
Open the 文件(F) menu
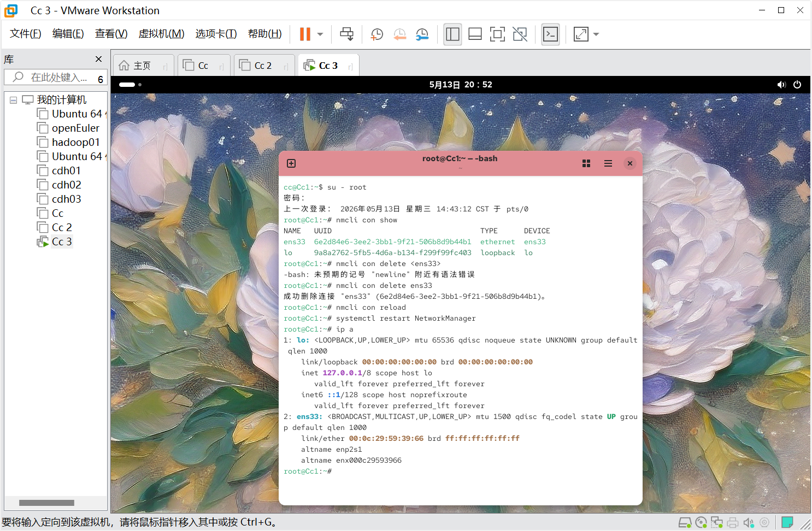(x=26, y=34)
